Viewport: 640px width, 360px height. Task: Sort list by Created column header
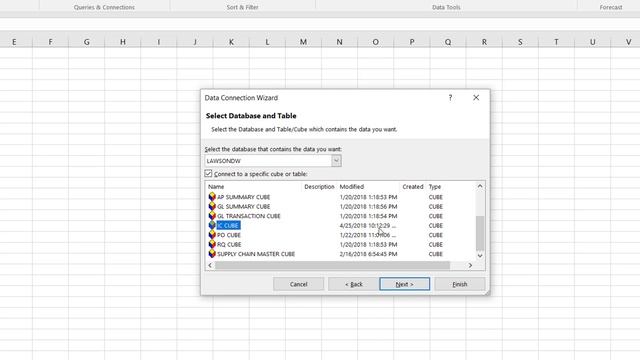click(413, 187)
